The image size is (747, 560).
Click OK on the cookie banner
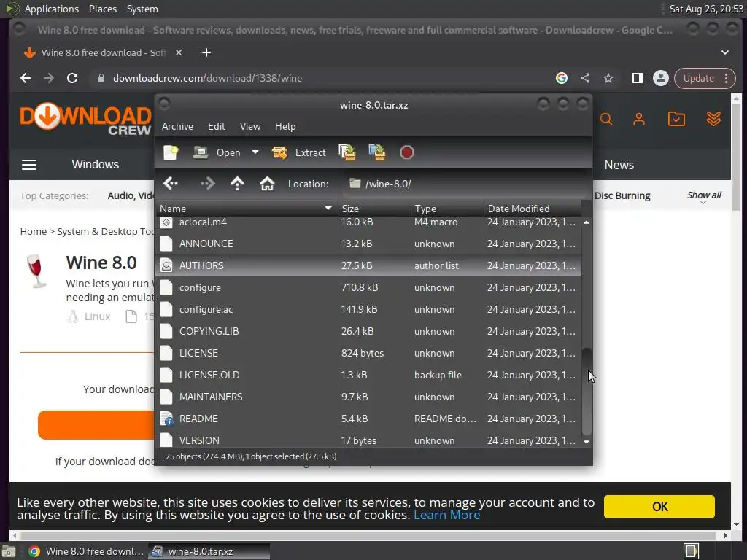pos(659,507)
